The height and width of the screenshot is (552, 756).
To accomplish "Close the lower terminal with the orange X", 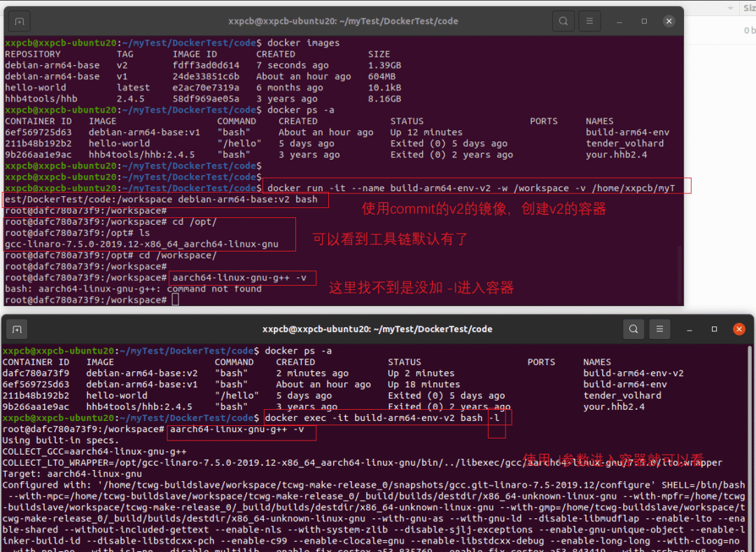I will 738,329.
